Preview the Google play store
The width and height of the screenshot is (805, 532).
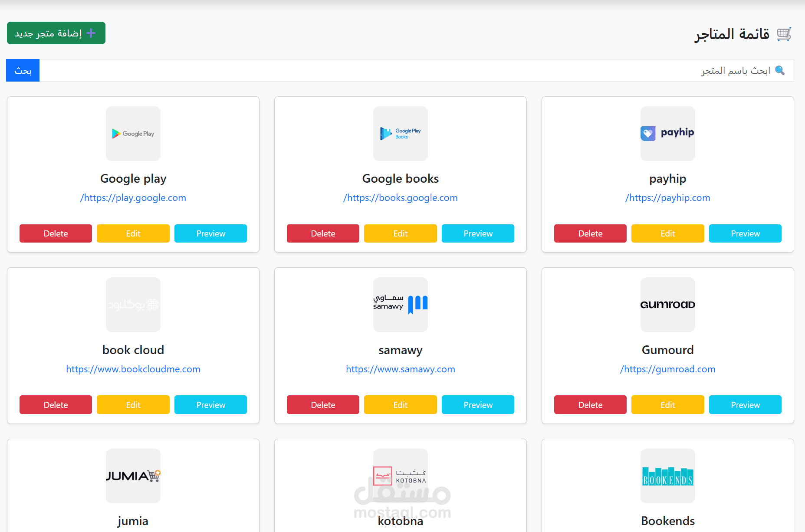click(210, 233)
